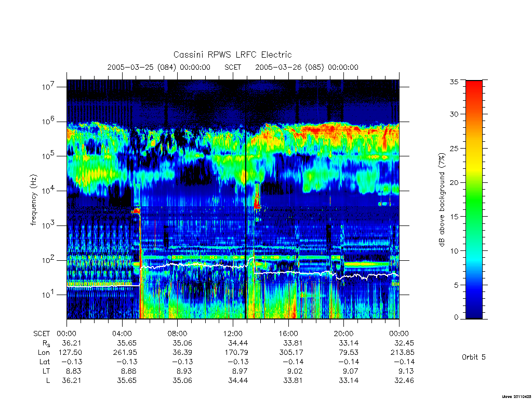Viewport: 532px width, 399px height.
Task: Click the Lon value 170.79
Action: [x=236, y=353]
